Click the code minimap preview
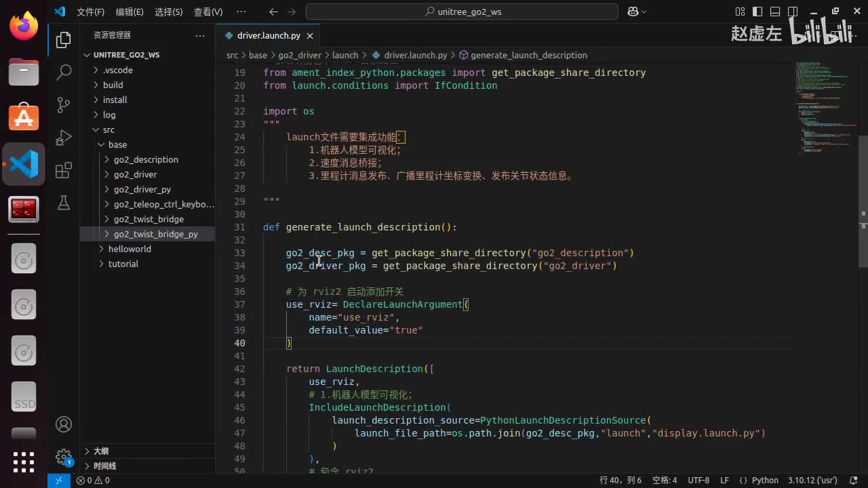Viewport: 868px width, 488px height. click(826, 108)
